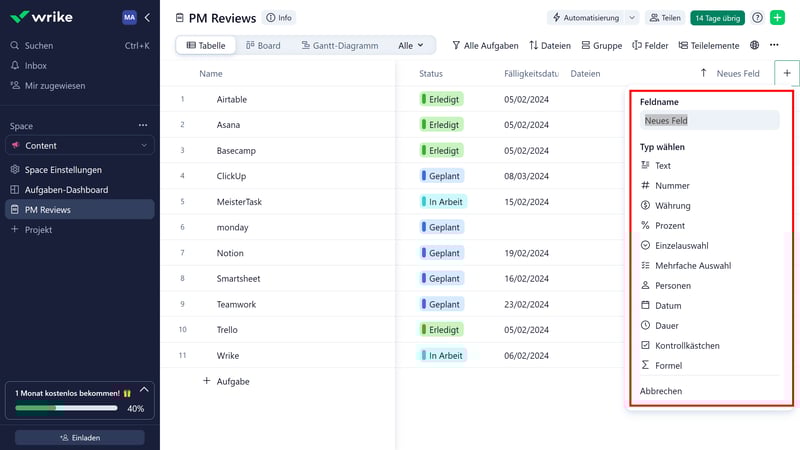Open the Alle Aufgaben filter
The image size is (800, 450).
(x=485, y=45)
